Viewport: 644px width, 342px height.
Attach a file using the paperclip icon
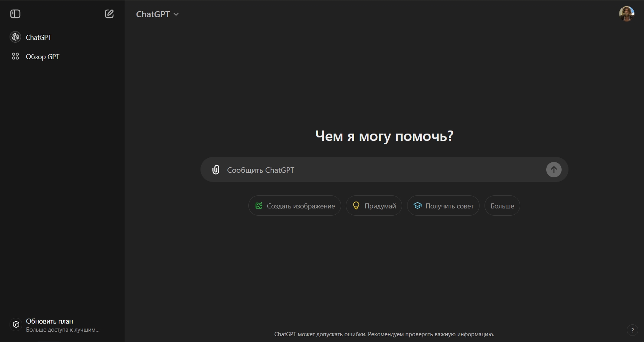point(216,170)
